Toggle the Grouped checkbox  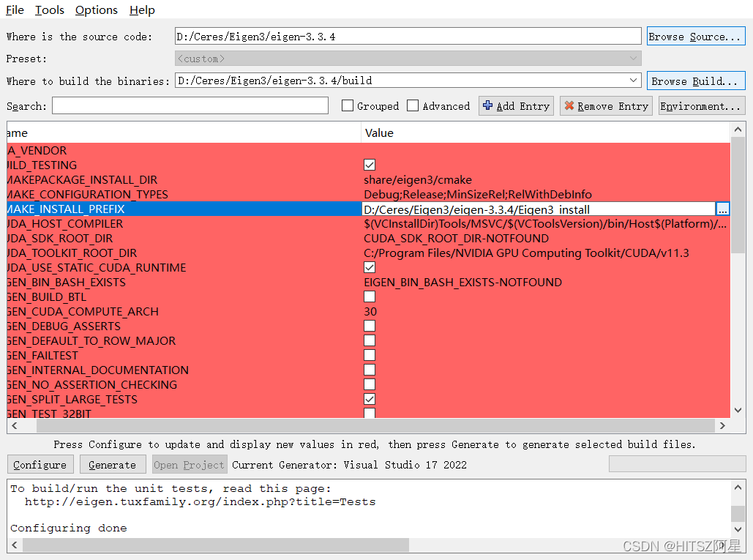point(347,105)
